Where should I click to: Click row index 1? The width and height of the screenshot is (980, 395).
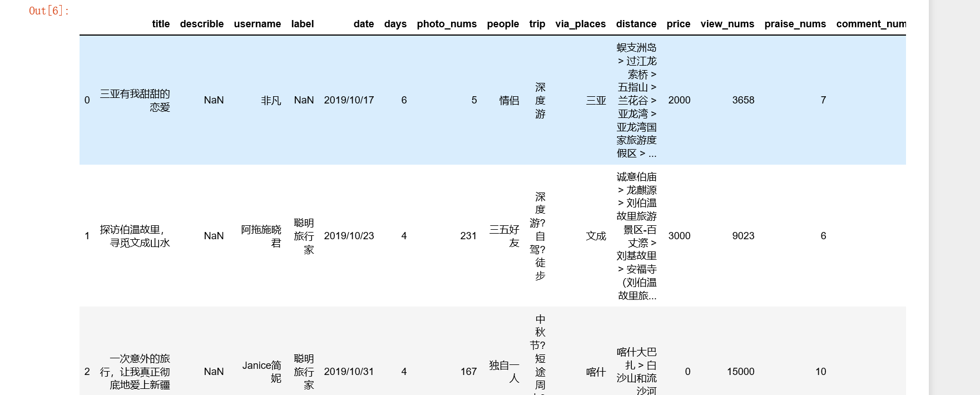(x=87, y=236)
